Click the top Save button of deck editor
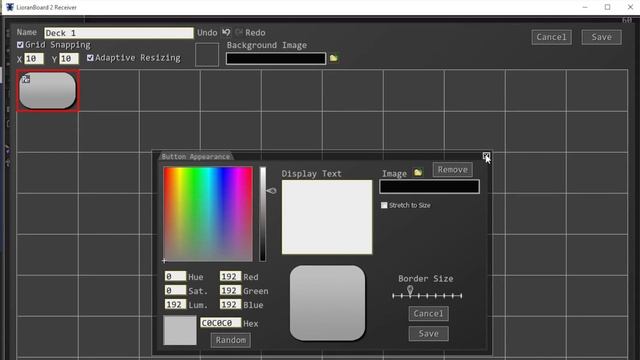The image size is (640, 360). click(602, 37)
